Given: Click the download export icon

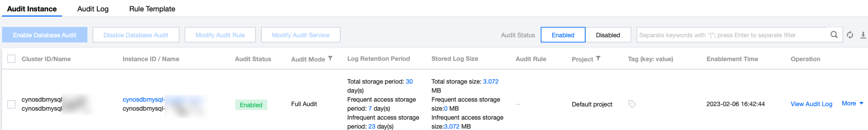Looking at the screenshot, I should point(863,35).
